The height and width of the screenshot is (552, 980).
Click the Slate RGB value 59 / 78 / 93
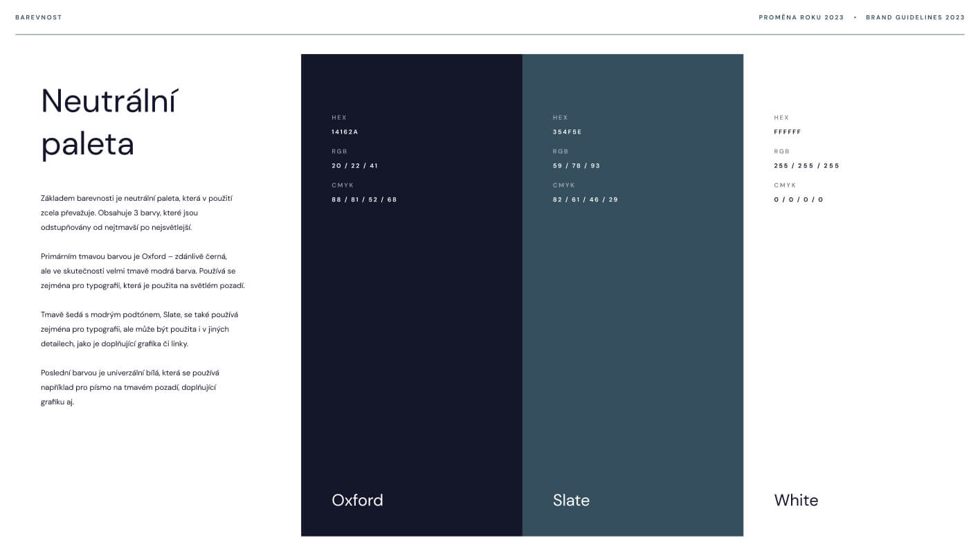tap(576, 166)
